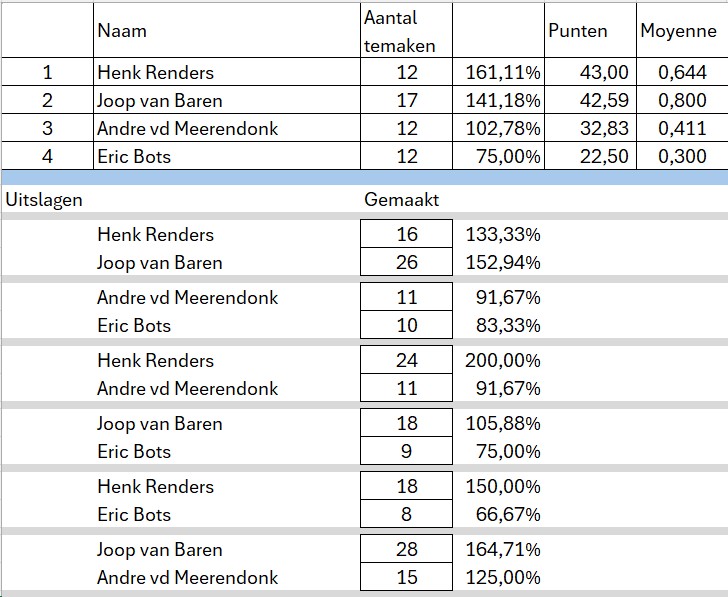
Task: Select the Gemaakt box containing 9
Action: tap(407, 452)
